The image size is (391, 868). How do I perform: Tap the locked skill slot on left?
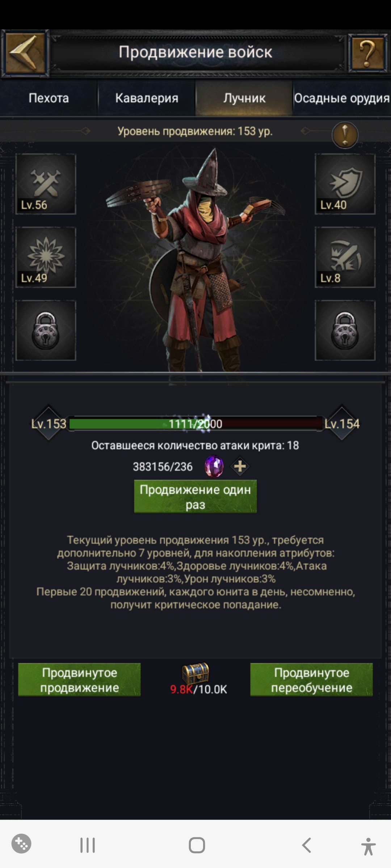(46, 330)
